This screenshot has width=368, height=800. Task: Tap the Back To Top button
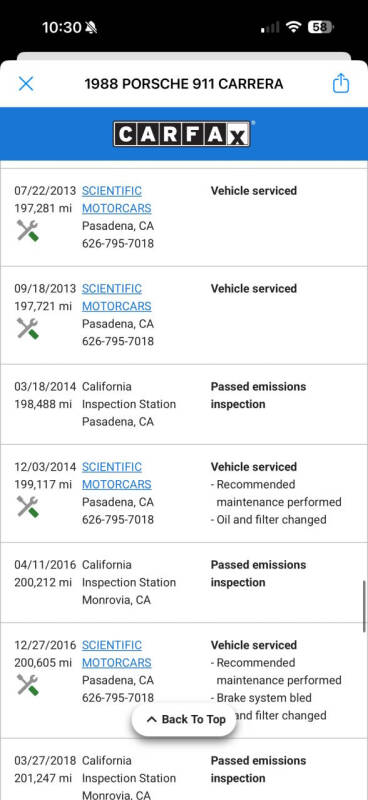[x=184, y=719]
